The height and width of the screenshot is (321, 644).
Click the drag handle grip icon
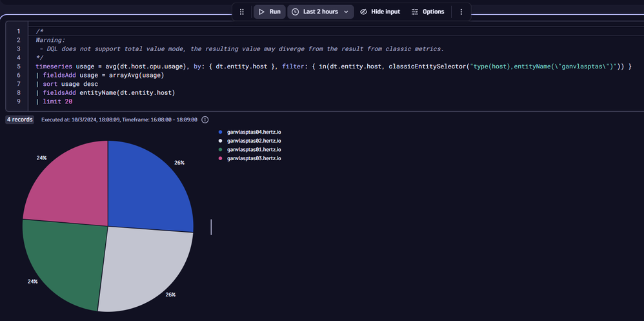coord(242,12)
